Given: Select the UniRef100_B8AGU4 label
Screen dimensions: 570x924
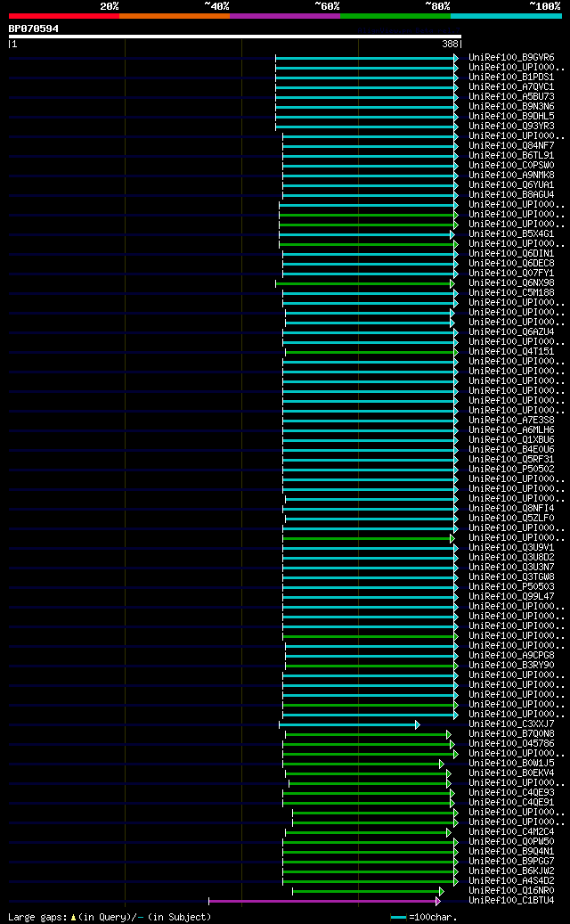Looking at the screenshot, I should 511,194.
